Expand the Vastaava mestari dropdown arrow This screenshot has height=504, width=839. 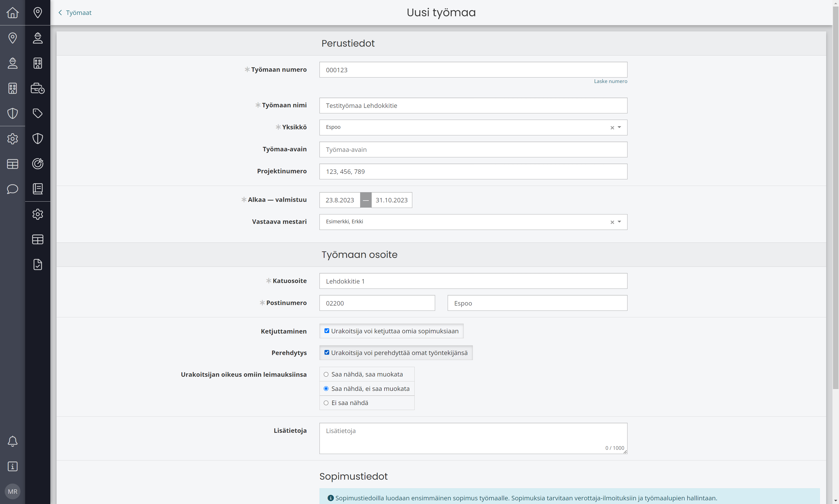(x=619, y=222)
